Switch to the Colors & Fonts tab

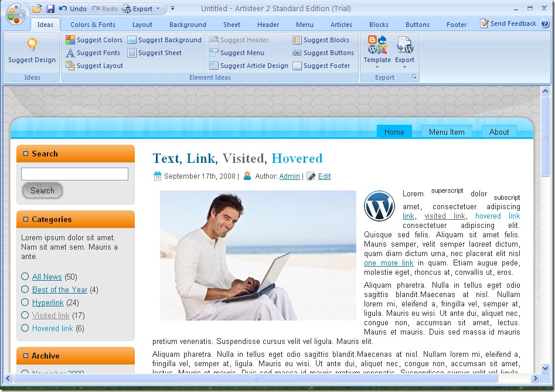pos(93,25)
